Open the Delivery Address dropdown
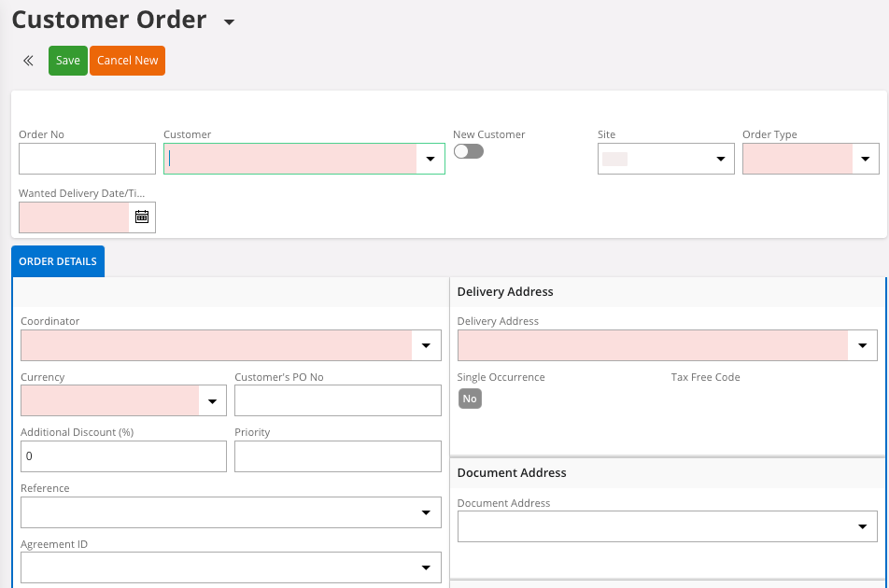 [862, 345]
